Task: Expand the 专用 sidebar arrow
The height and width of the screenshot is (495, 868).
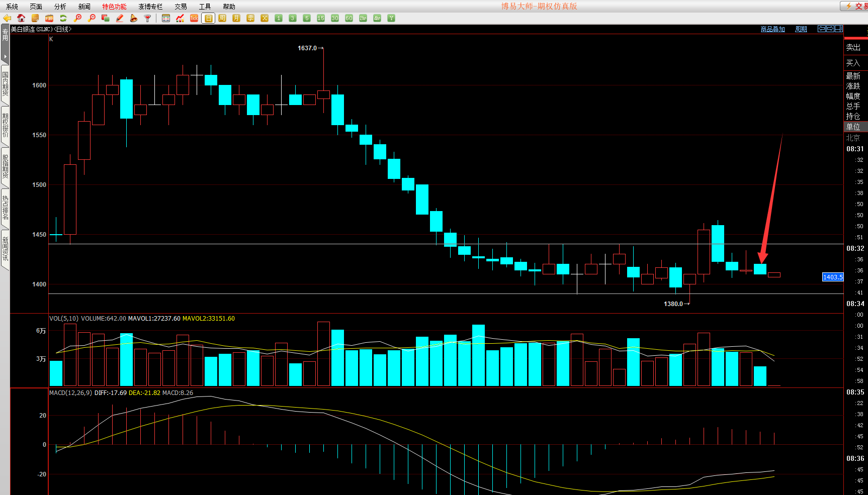Action: pyautogui.click(x=5, y=56)
